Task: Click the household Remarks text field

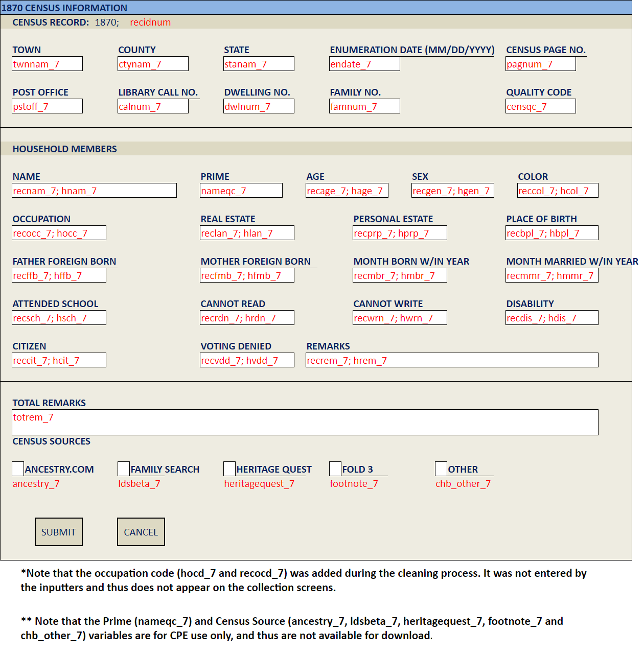Action: click(x=452, y=360)
